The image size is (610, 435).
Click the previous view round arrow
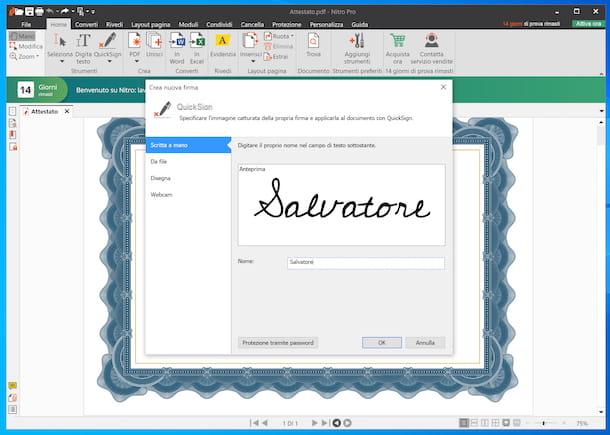pos(337,423)
